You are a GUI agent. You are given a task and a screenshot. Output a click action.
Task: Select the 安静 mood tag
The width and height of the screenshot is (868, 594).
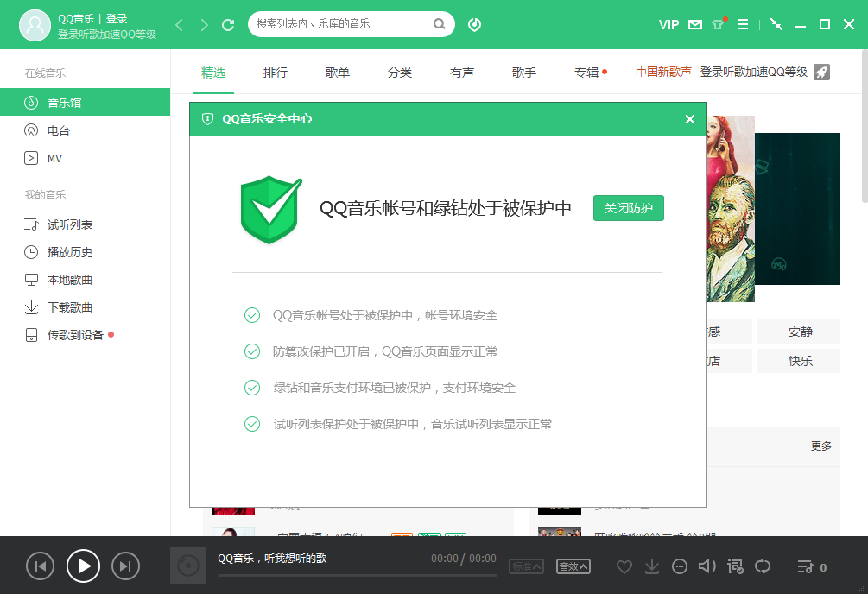click(x=799, y=332)
